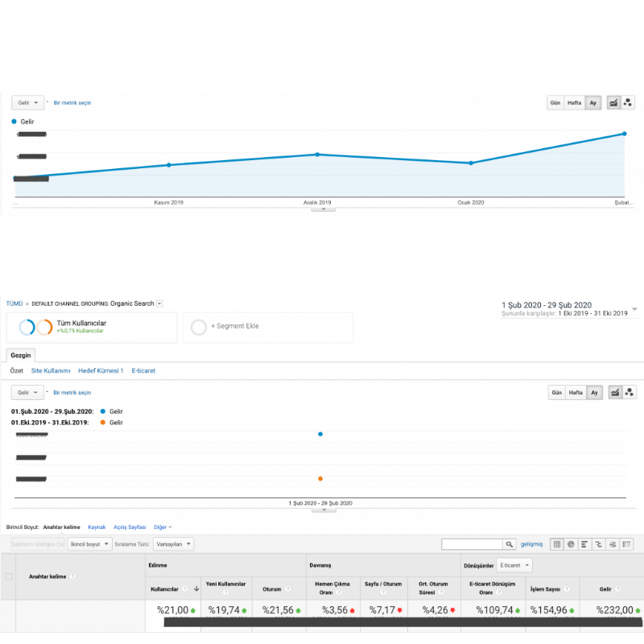Select motion chart icon in lower chart
The height and width of the screenshot is (644, 644).
pyautogui.click(x=629, y=393)
